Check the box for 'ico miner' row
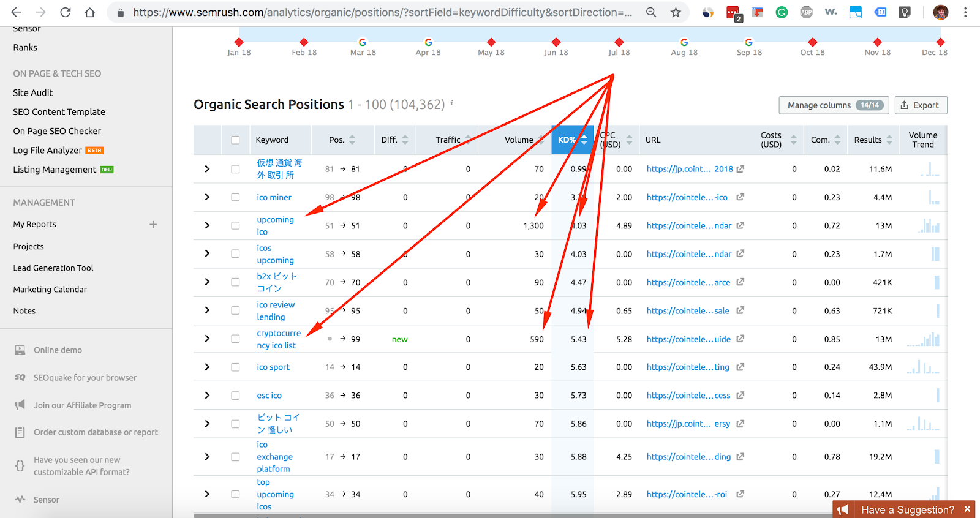Image resolution: width=980 pixels, height=518 pixels. point(235,197)
